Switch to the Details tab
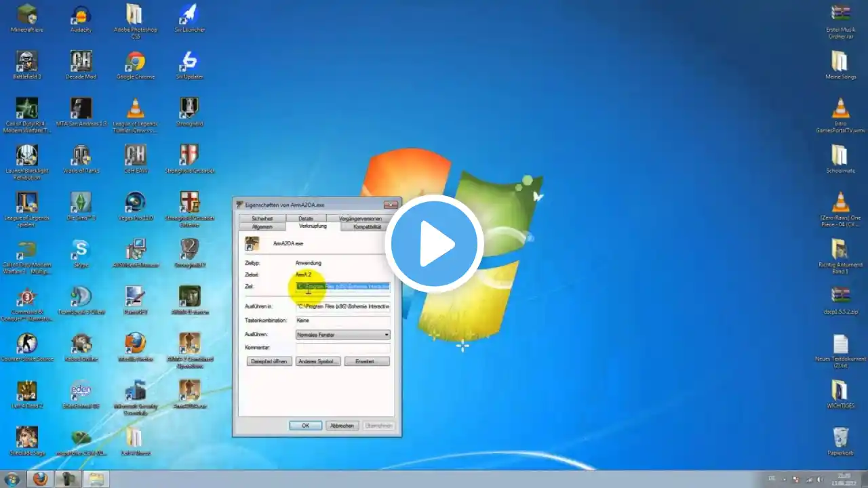 click(306, 219)
